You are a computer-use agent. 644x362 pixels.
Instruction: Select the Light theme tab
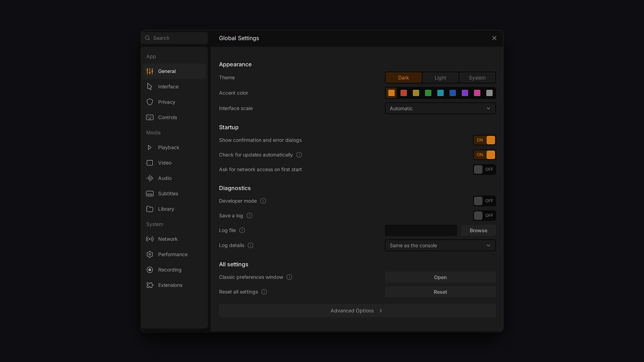click(x=440, y=78)
